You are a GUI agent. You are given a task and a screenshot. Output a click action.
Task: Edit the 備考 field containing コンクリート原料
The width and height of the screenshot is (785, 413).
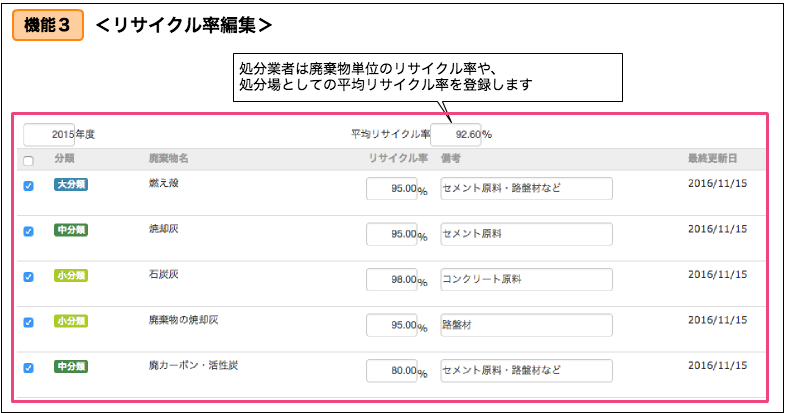point(525,280)
